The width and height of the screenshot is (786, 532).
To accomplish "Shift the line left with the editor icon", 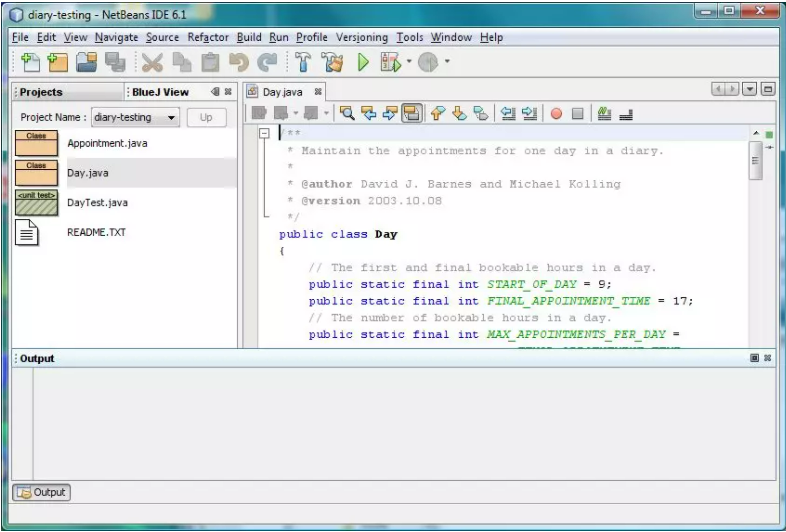I will click(x=508, y=113).
